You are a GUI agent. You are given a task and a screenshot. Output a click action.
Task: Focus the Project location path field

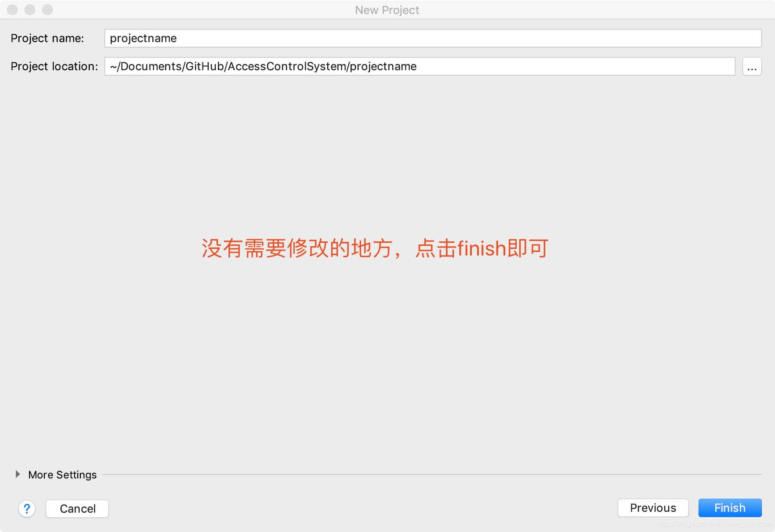(420, 66)
